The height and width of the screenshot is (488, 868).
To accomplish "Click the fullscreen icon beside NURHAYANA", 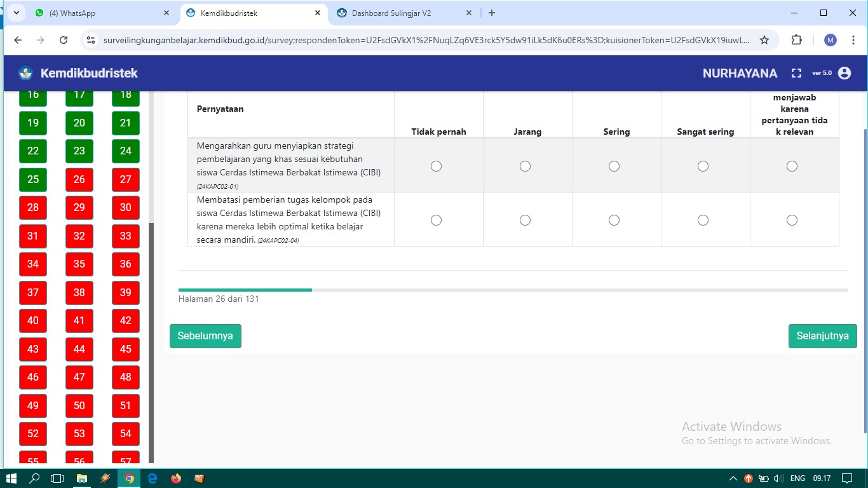I will coord(796,73).
